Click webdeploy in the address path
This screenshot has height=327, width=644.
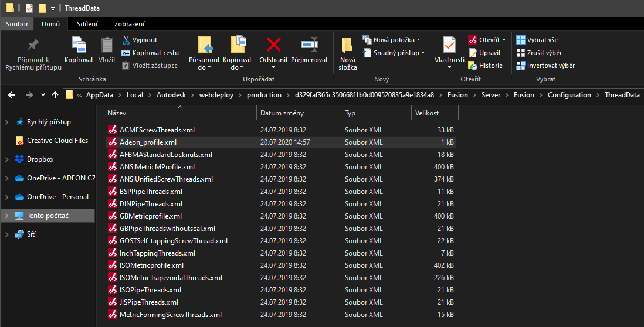[x=216, y=95]
